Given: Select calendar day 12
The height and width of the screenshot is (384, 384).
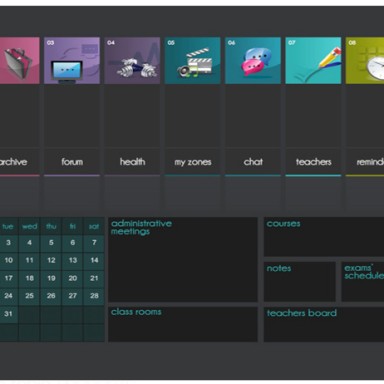Looking at the screenshot, I should click(x=51, y=260).
